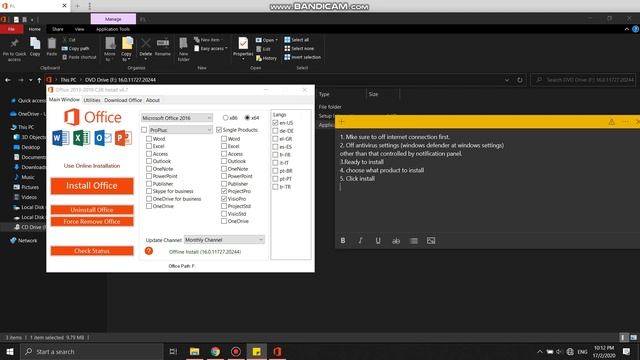Click Uninstall Office button
This screenshot has width=640, height=360.
click(x=92, y=210)
